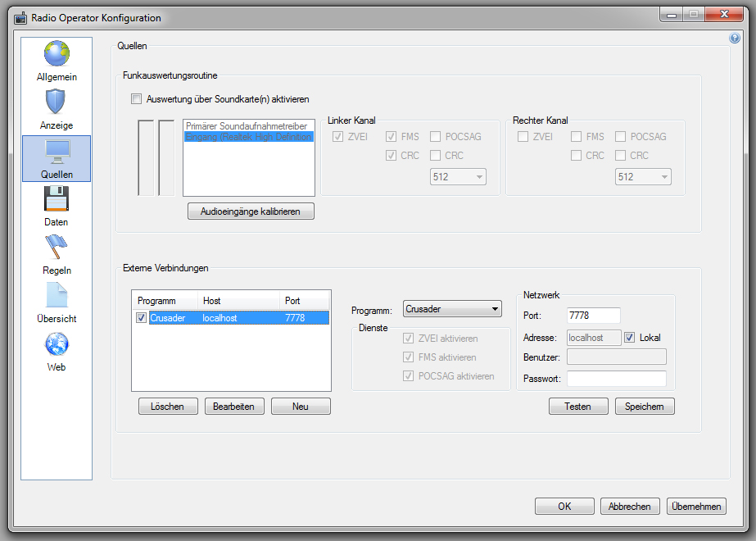
Task: Select Primärer Soundaufnahmetreiber in the list
Action: pos(247,126)
